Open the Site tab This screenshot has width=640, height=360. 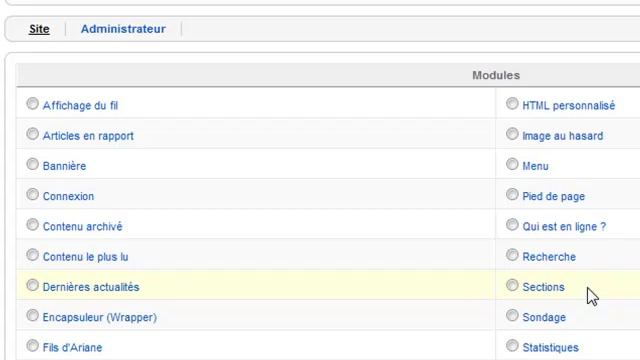(x=39, y=29)
